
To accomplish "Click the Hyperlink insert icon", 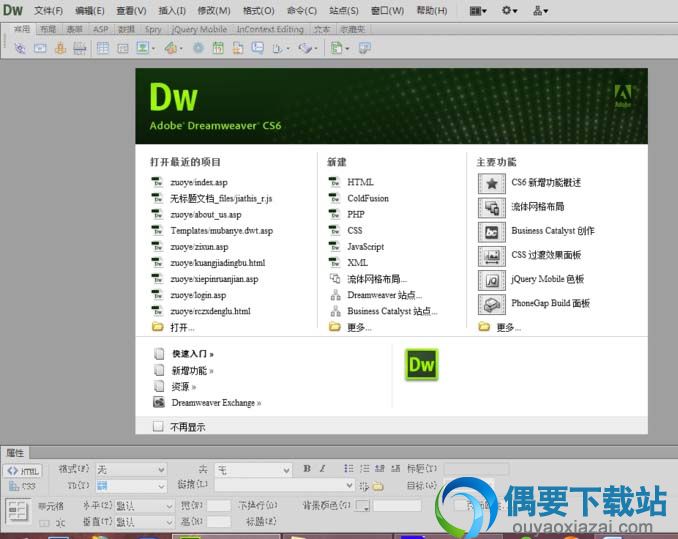I will (x=20, y=48).
